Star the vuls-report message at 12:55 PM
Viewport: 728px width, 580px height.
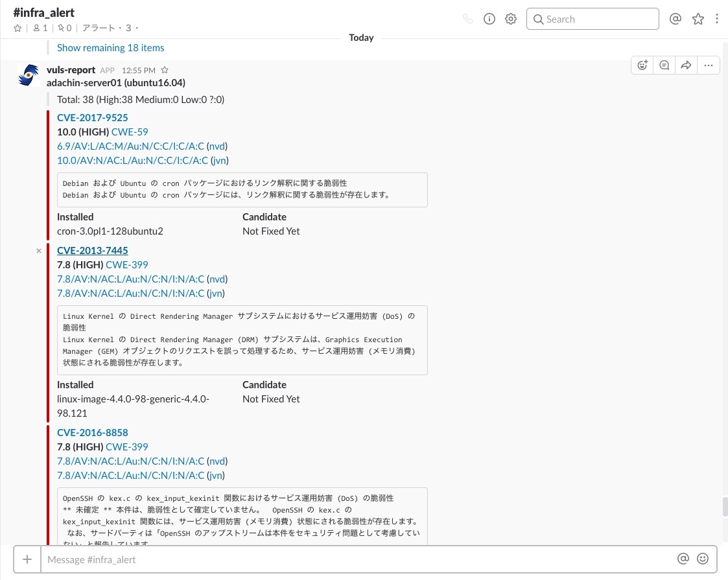coord(165,70)
